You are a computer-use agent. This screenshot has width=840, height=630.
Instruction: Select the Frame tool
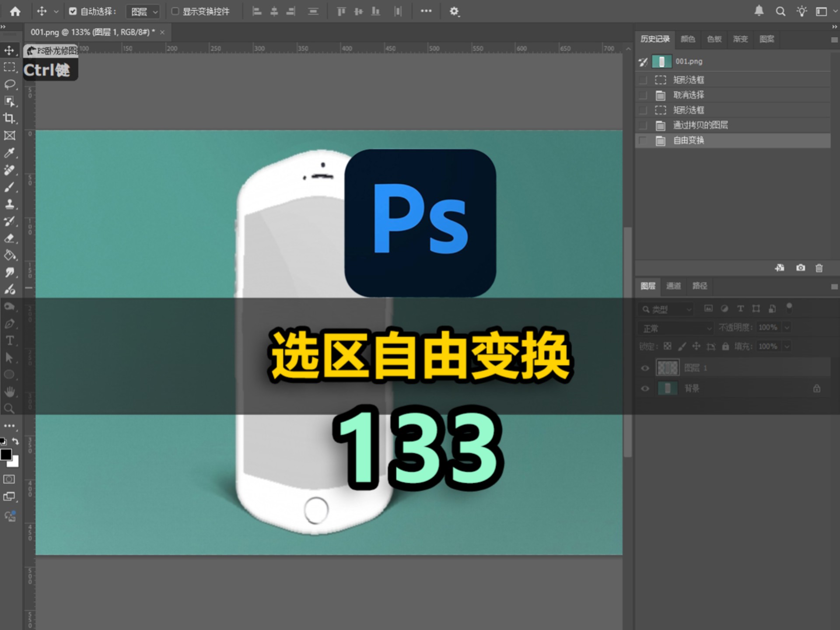pyautogui.click(x=9, y=136)
